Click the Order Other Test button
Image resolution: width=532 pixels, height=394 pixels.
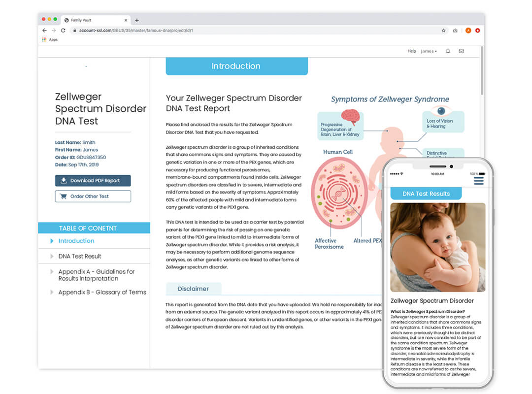click(93, 197)
